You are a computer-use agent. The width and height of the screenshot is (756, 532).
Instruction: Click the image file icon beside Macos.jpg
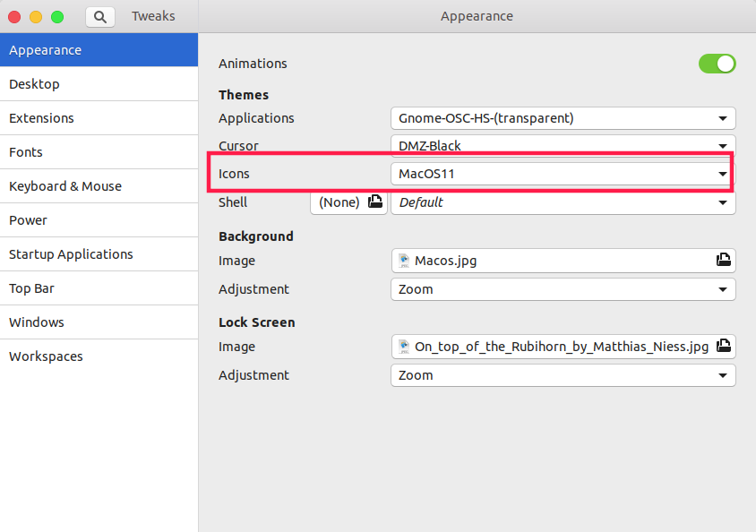[x=404, y=261]
